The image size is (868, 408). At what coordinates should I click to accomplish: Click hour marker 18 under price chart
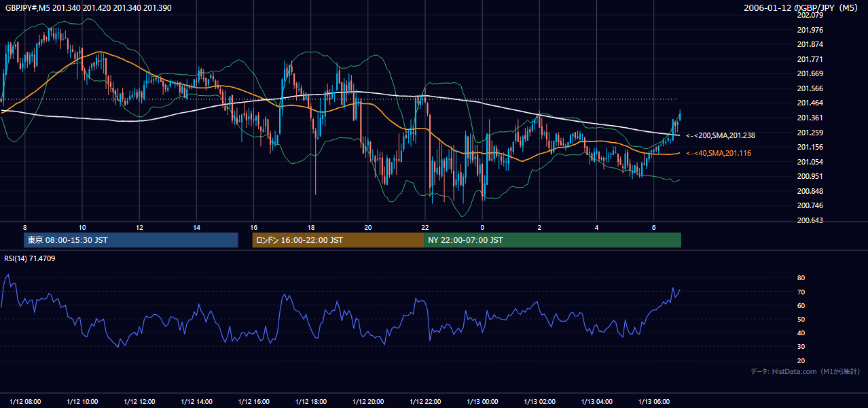[x=310, y=226]
